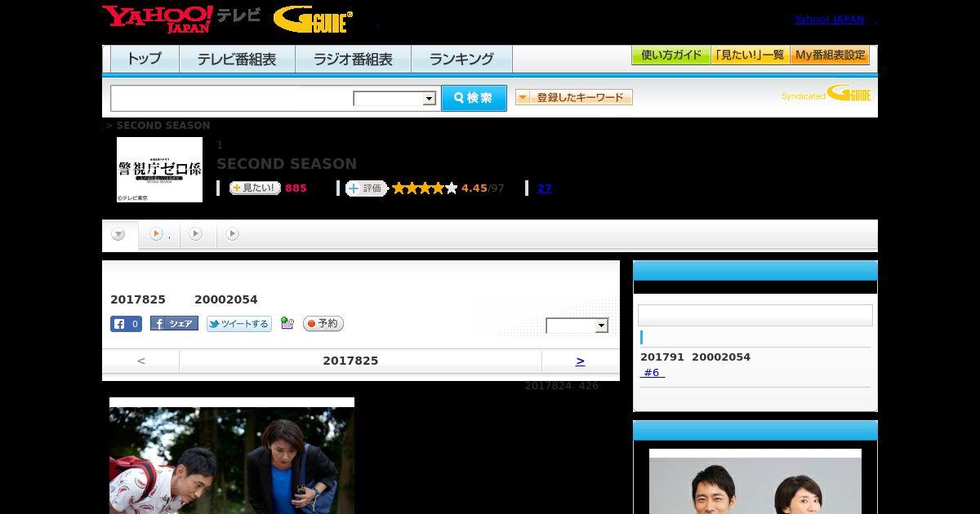Click the add-to-calendar icon

coord(287,323)
